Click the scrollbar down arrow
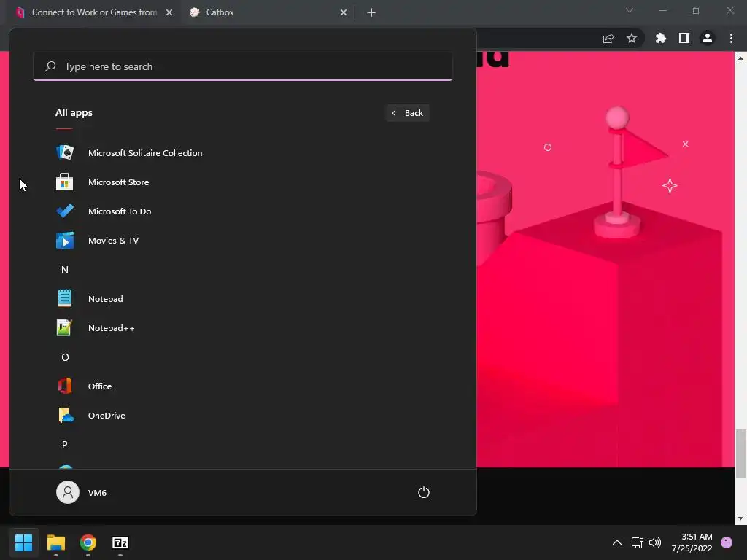The height and width of the screenshot is (560, 747). (740, 518)
